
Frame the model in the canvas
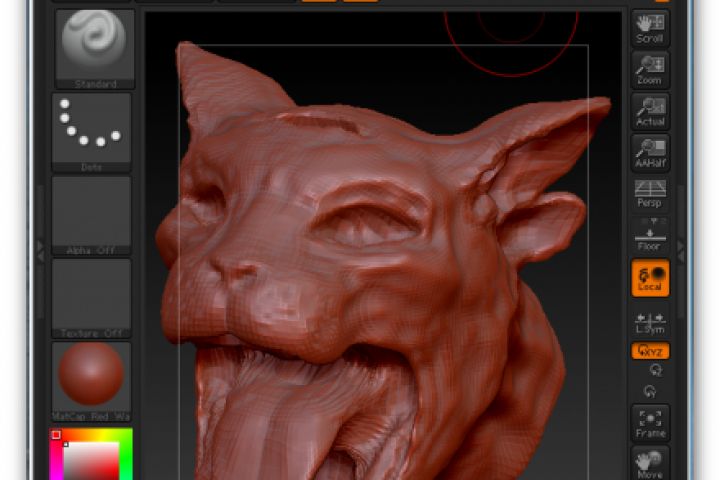coord(650,423)
